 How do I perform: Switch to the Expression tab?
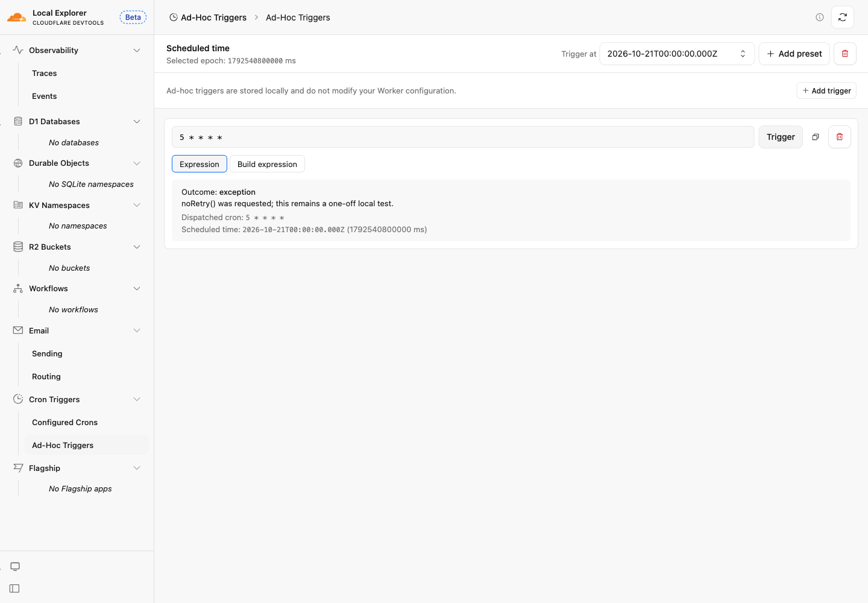200,164
